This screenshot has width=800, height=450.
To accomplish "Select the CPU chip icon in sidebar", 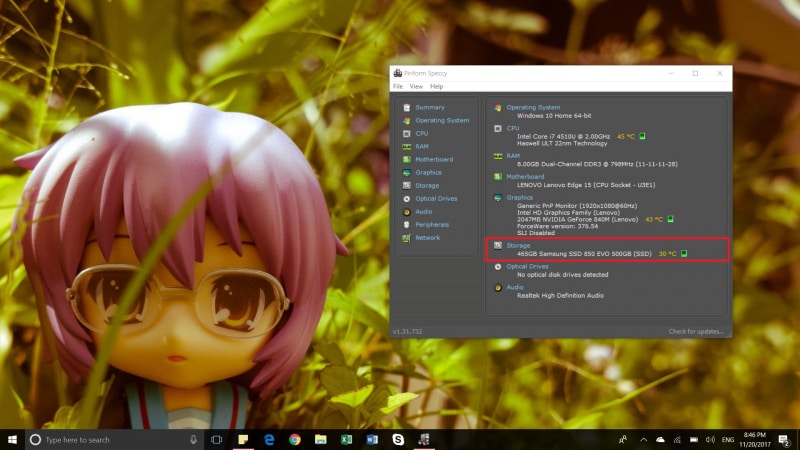I will tap(407, 134).
